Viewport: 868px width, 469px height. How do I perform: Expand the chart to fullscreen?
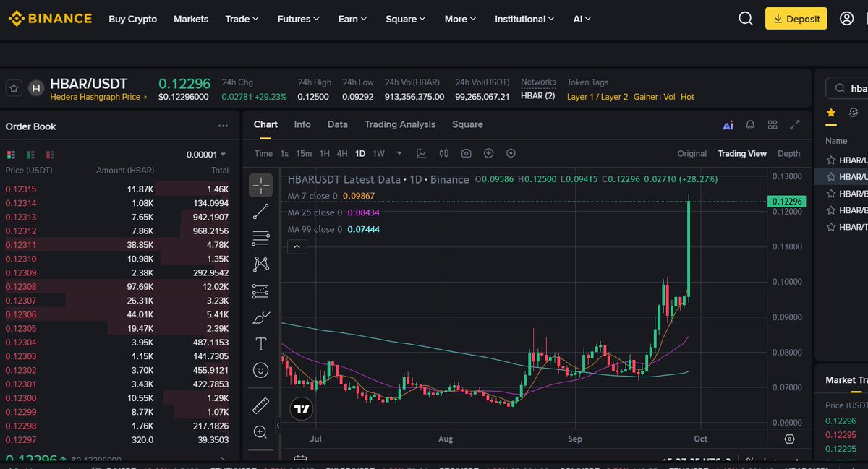click(795, 125)
